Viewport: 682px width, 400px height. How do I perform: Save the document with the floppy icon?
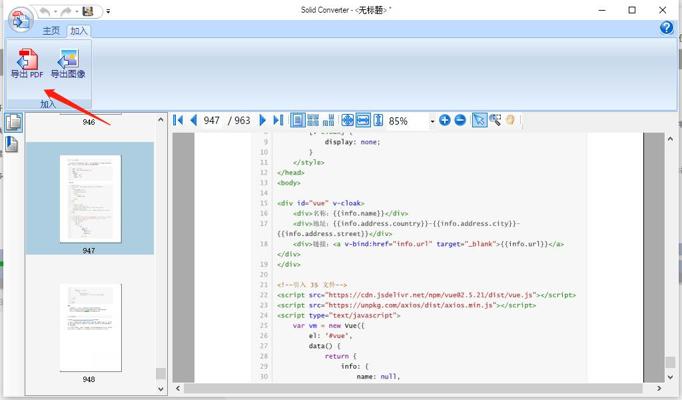click(x=88, y=11)
